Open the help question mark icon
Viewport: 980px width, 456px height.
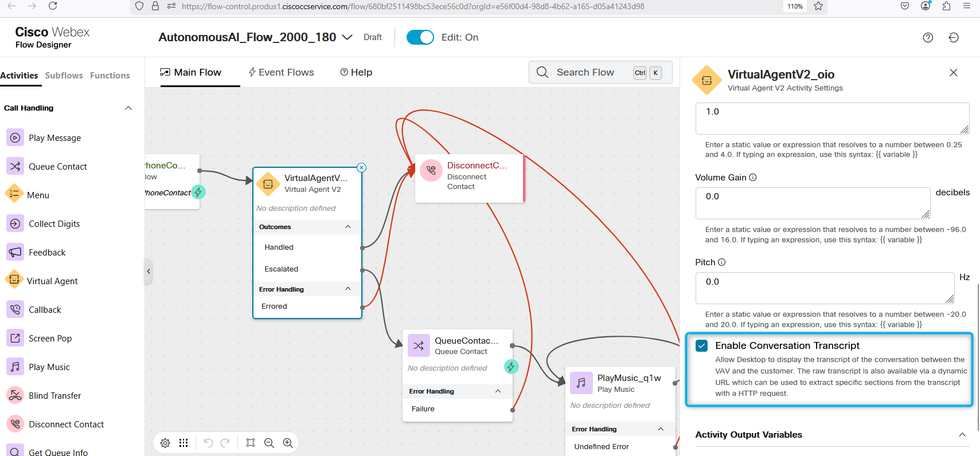(x=928, y=37)
